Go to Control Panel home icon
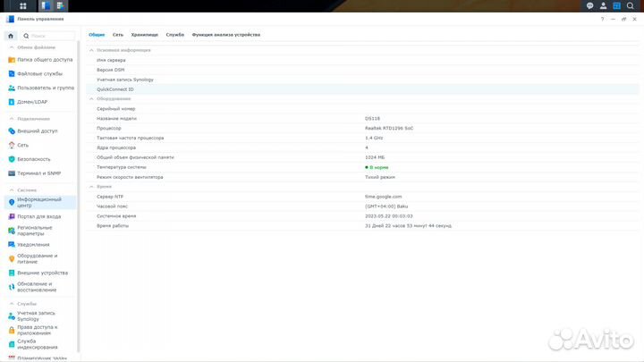The height and width of the screenshot is (362, 644). click(x=11, y=36)
